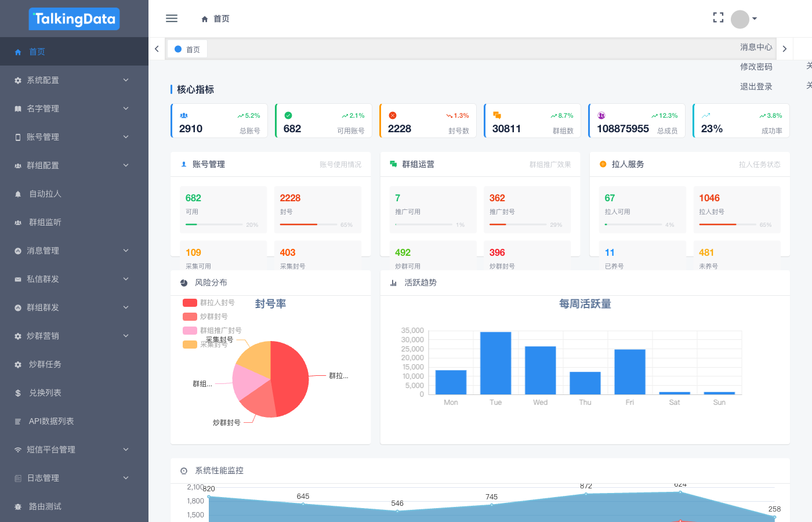The height and width of the screenshot is (522, 812).
Task: Click the home icon in breadcrumb
Action: coord(205,19)
